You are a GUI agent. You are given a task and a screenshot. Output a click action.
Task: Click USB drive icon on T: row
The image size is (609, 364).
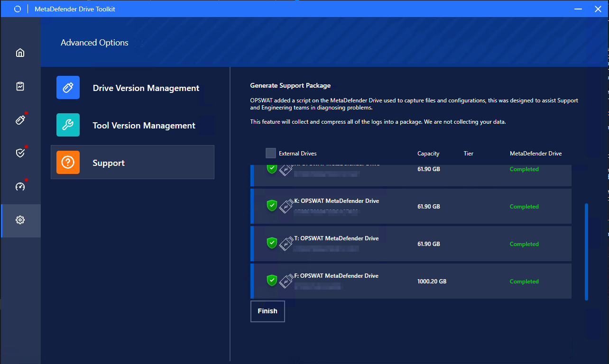(286, 244)
